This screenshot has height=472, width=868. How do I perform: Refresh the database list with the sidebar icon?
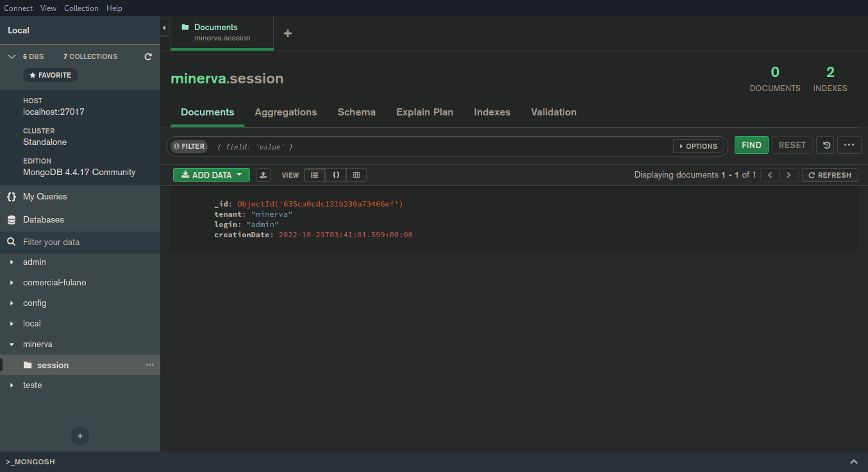click(147, 56)
